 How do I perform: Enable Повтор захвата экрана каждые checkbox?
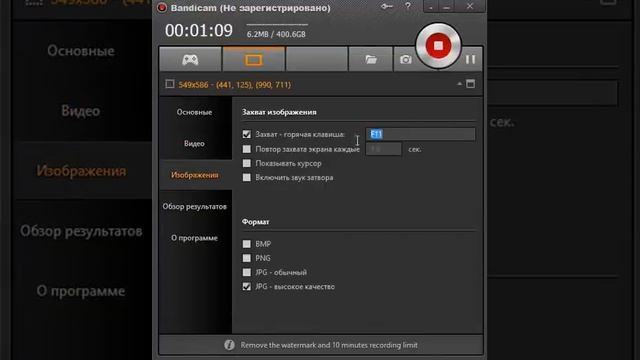247,149
